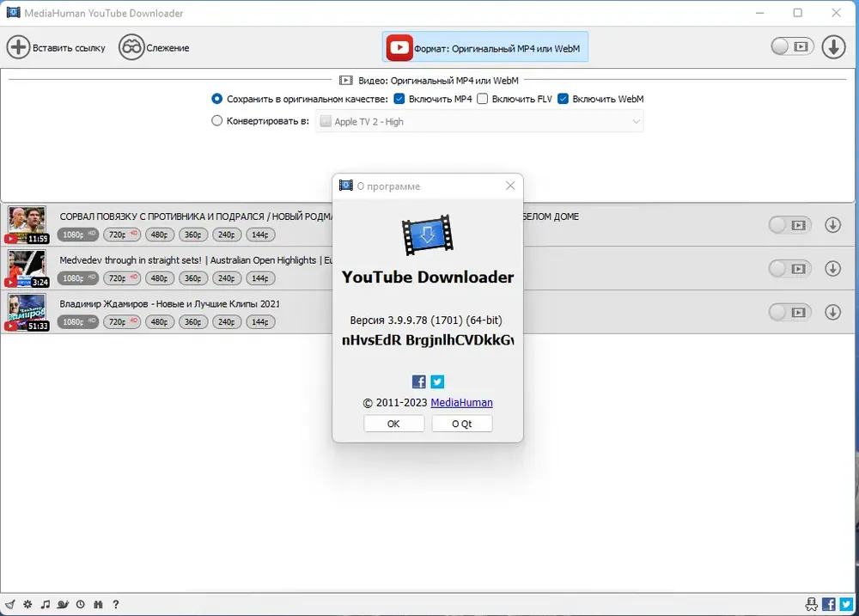Select the Конвертировать в radio button
Image resolution: width=859 pixels, height=616 pixels.
pos(217,120)
